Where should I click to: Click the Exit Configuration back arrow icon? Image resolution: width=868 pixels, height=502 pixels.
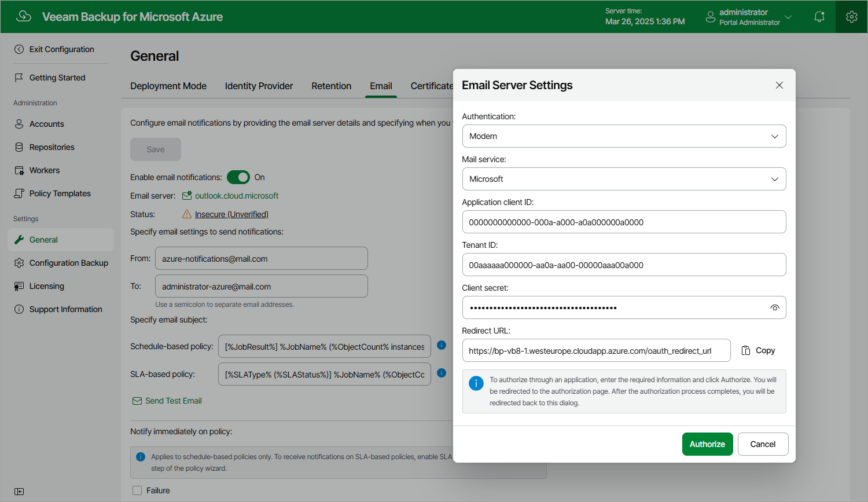pyautogui.click(x=19, y=49)
